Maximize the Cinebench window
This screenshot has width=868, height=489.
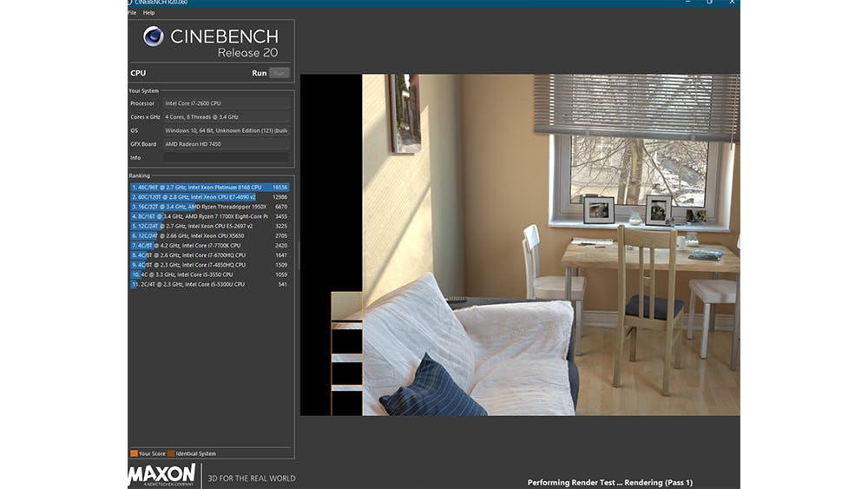710,3
